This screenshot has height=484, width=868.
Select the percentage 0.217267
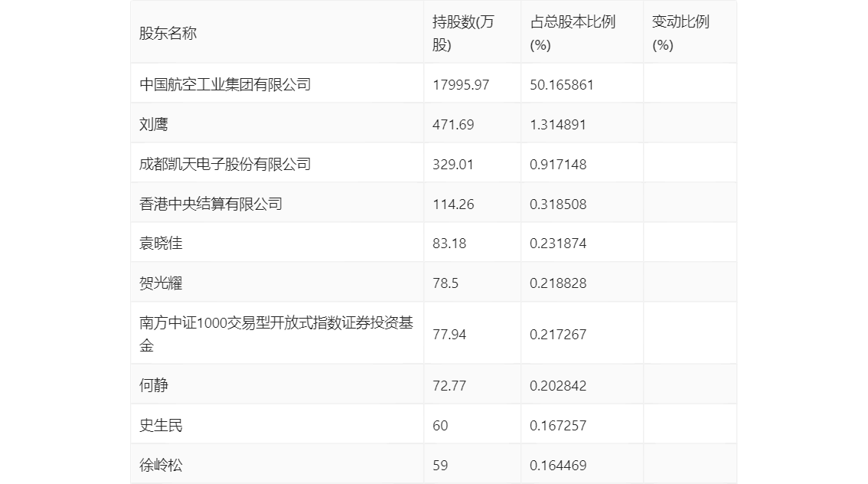point(558,335)
